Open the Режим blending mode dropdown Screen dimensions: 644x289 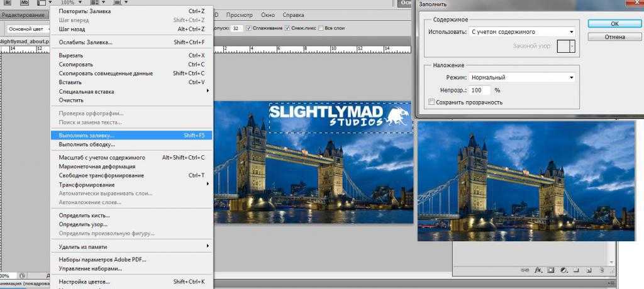click(x=522, y=77)
